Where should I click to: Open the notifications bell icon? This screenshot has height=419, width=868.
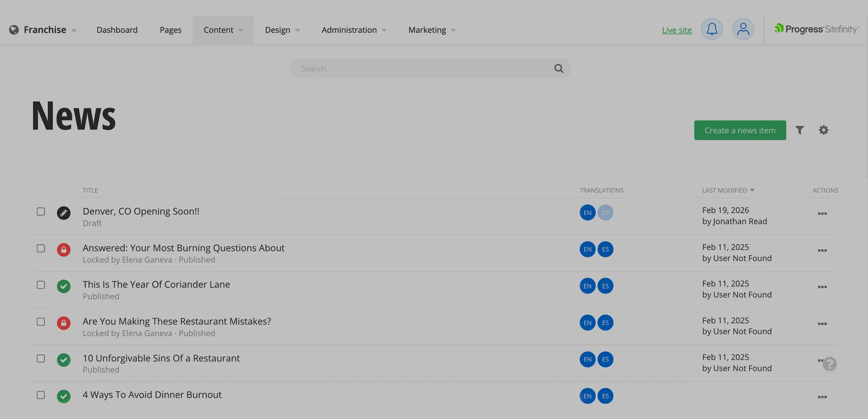pos(712,30)
